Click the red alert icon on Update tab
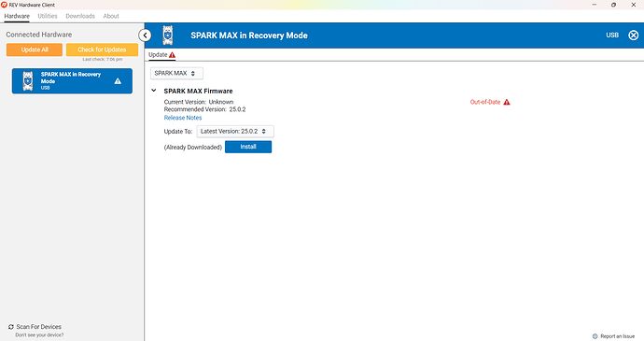The image size is (644, 341). tap(172, 55)
